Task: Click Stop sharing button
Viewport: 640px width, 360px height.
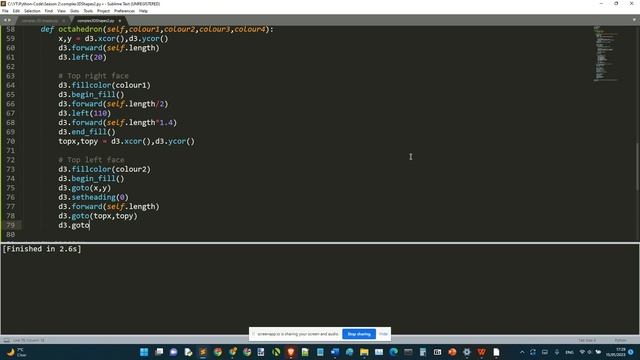Action: pyautogui.click(x=359, y=334)
